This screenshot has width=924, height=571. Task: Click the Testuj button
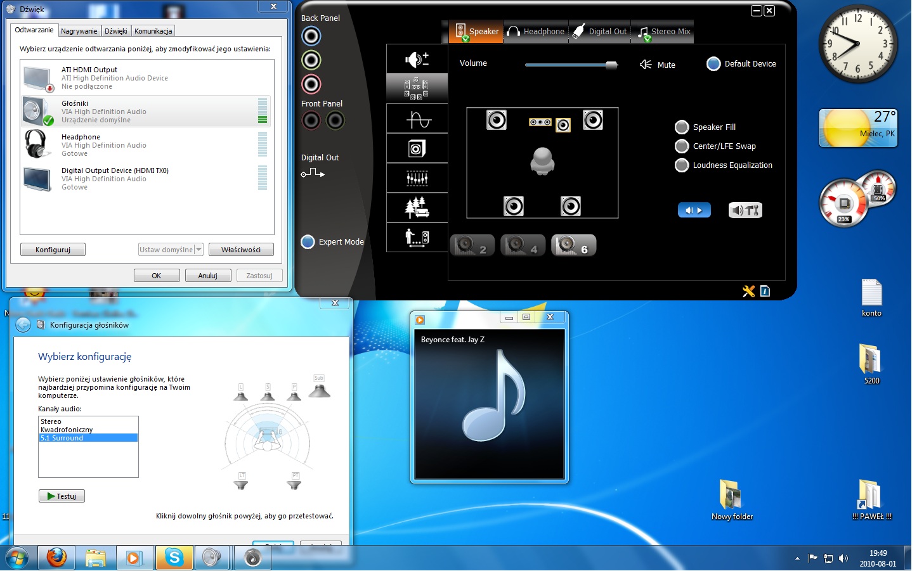pyautogui.click(x=62, y=496)
